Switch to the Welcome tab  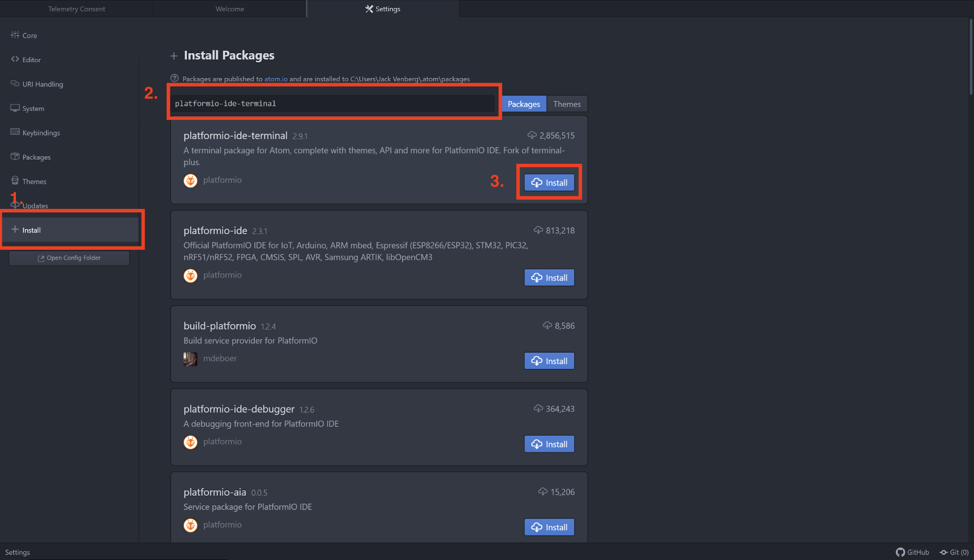pos(229,9)
